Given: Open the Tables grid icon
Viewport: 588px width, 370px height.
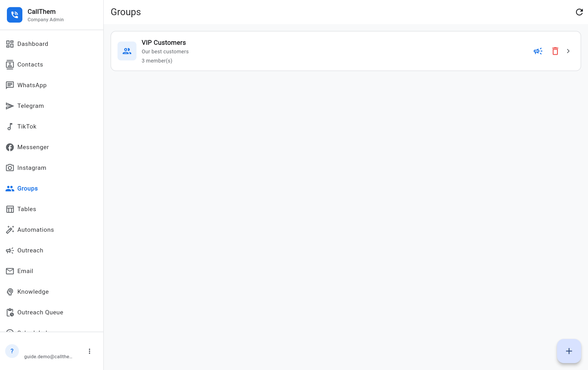Looking at the screenshot, I should point(10,209).
